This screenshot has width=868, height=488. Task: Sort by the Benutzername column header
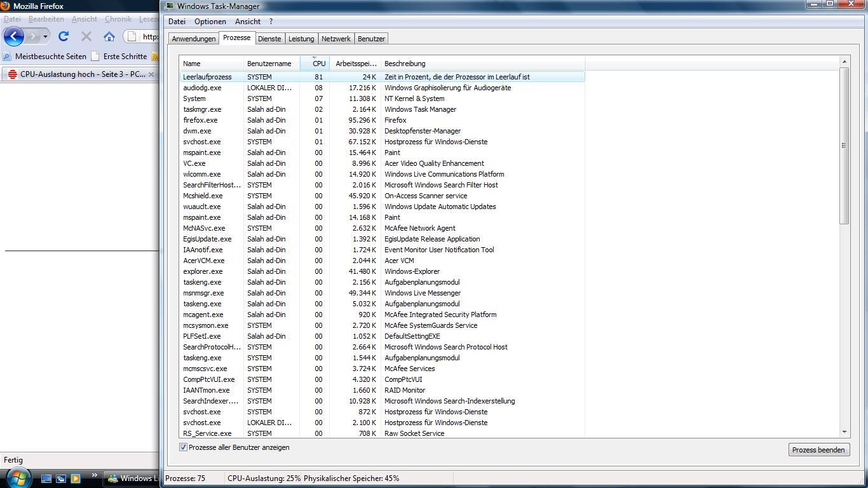pos(271,64)
